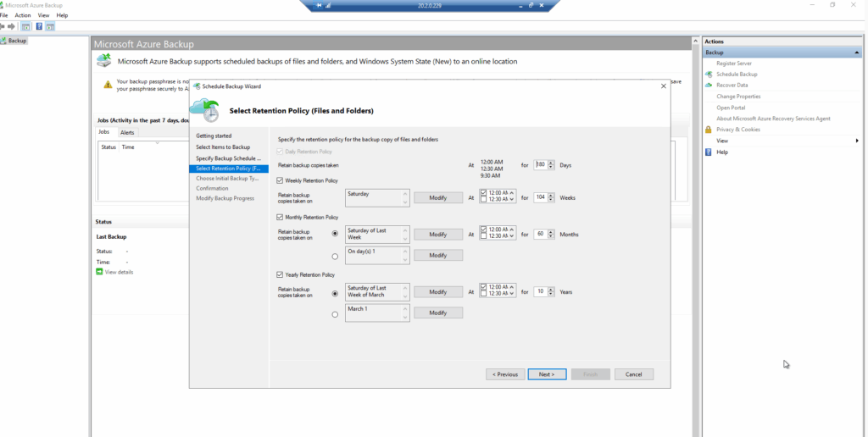The image size is (868, 437).
Task: Click the main pane vertical scrollbar up arrow
Action: click(x=696, y=41)
